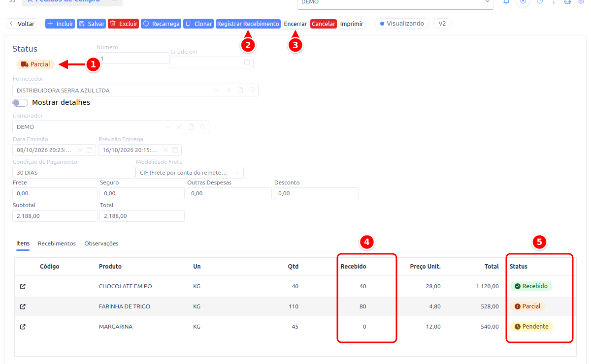This screenshot has width=591, height=364.
Task: Open the Fornecedor record document icon
Action: (x=240, y=90)
